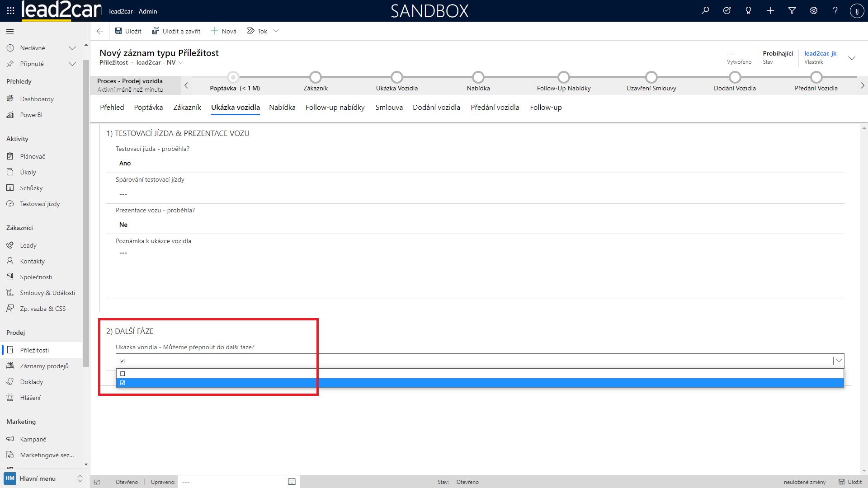Click the task flow assistant checkmark icon
Screen dimensions: 868x488
coord(727,10)
